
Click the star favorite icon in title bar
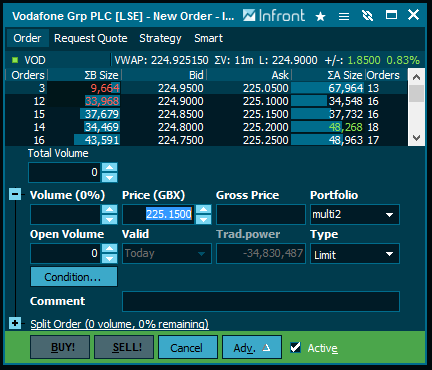tap(320, 16)
